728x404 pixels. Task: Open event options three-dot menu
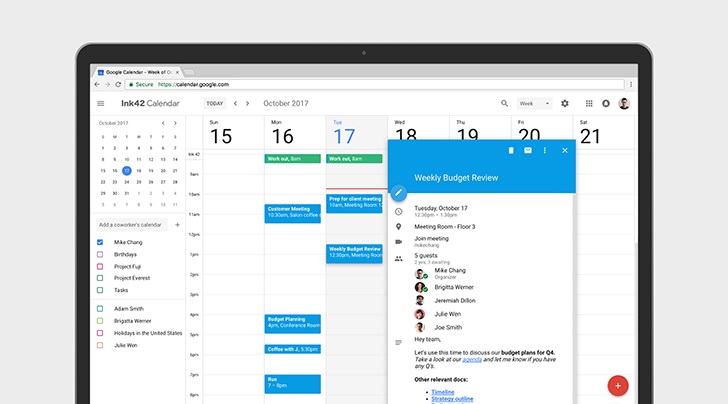coord(545,150)
